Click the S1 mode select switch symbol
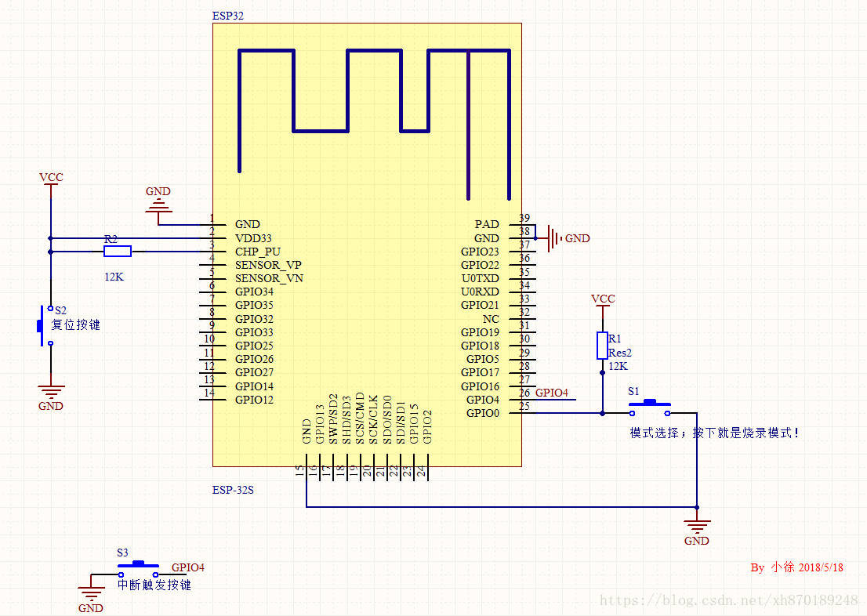867x616 pixels. 650,408
